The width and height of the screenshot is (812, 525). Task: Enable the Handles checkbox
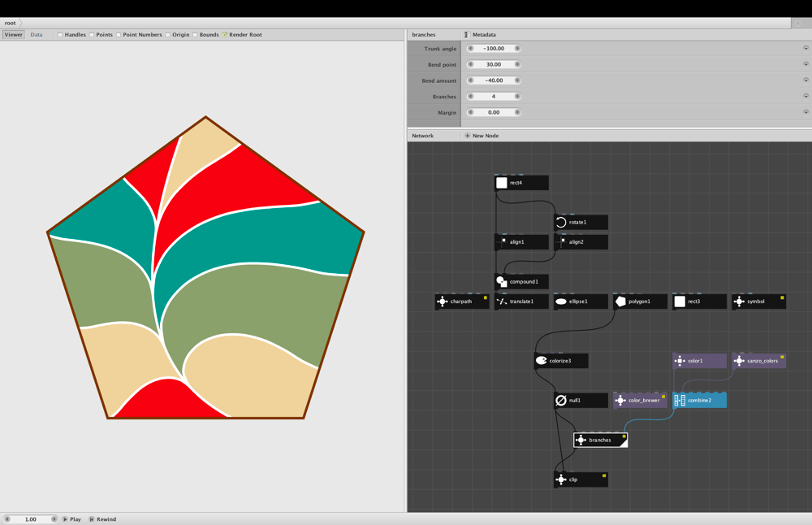[x=60, y=35]
